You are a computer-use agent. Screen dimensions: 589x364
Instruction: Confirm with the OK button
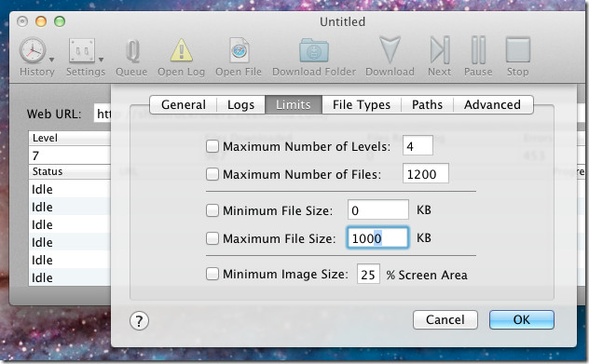pos(521,319)
